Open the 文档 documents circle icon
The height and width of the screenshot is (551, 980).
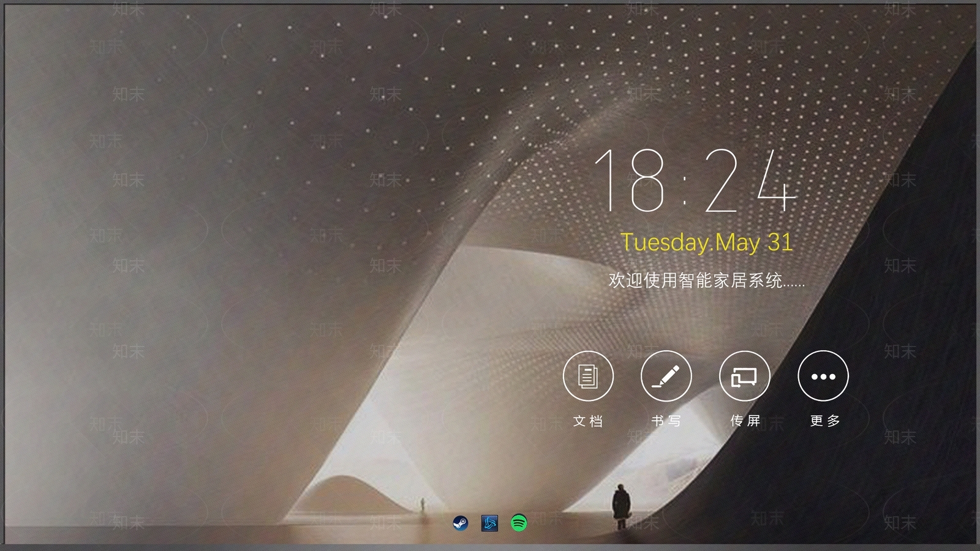click(x=588, y=377)
